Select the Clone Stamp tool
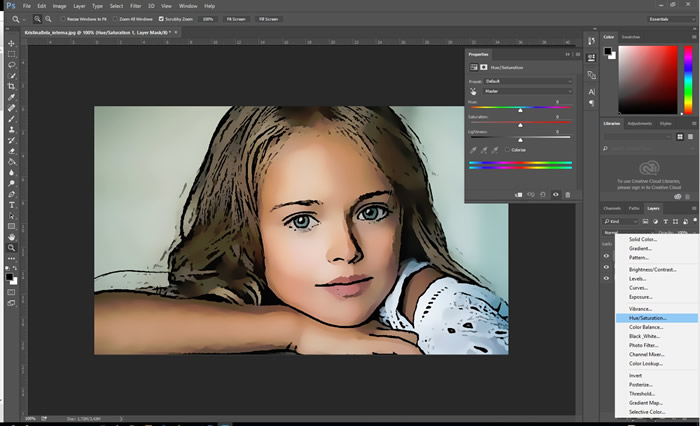 12,129
